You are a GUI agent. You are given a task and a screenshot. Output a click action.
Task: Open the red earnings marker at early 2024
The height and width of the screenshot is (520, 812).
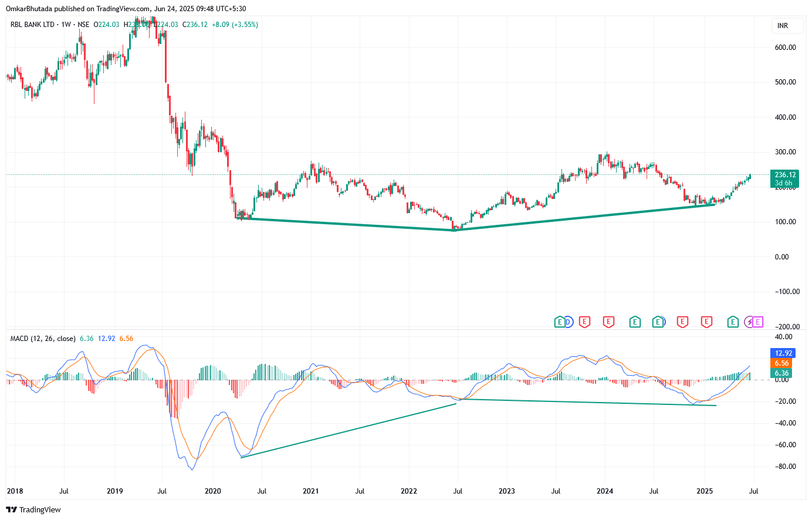pyautogui.click(x=609, y=322)
